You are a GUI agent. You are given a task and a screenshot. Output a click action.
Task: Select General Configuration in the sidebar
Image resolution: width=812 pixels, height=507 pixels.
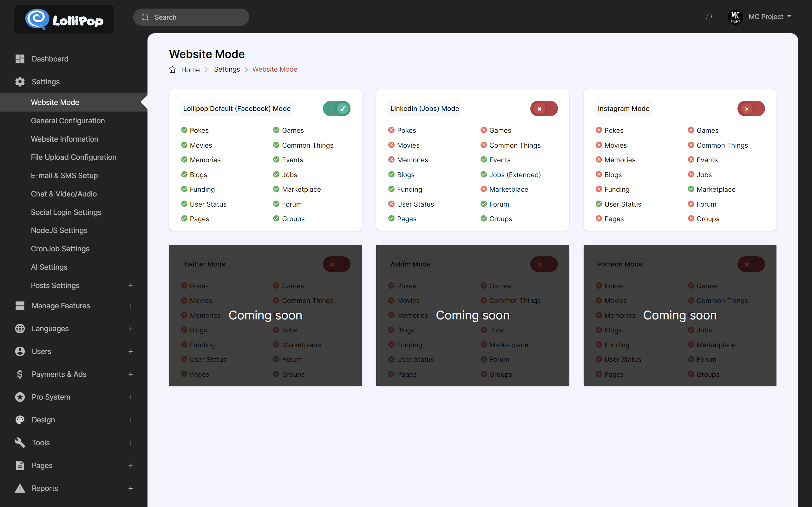(x=68, y=121)
